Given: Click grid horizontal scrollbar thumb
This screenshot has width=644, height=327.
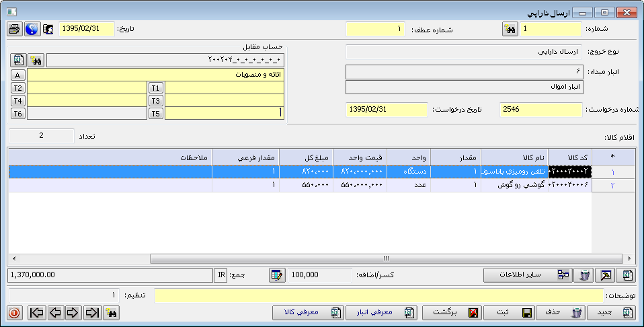Looking at the screenshot, I should (387, 259).
